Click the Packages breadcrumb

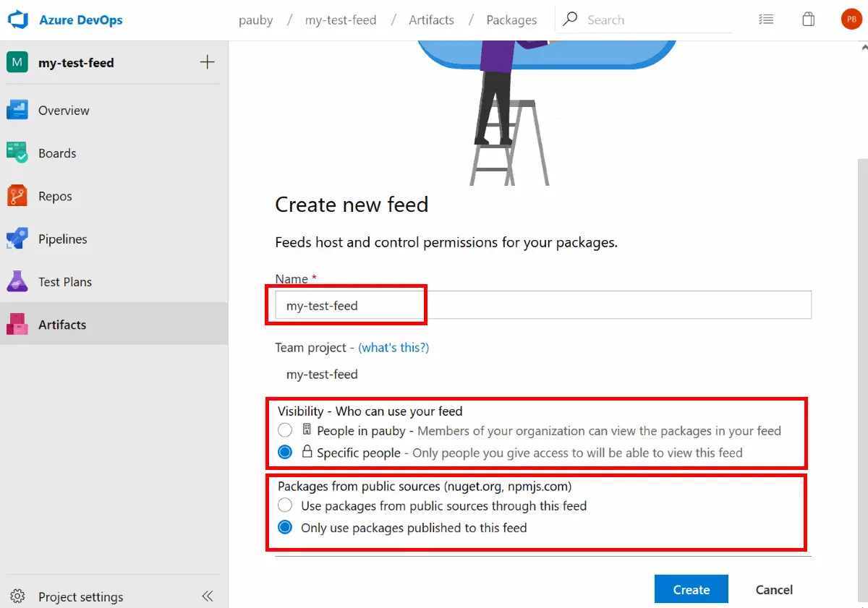(511, 20)
